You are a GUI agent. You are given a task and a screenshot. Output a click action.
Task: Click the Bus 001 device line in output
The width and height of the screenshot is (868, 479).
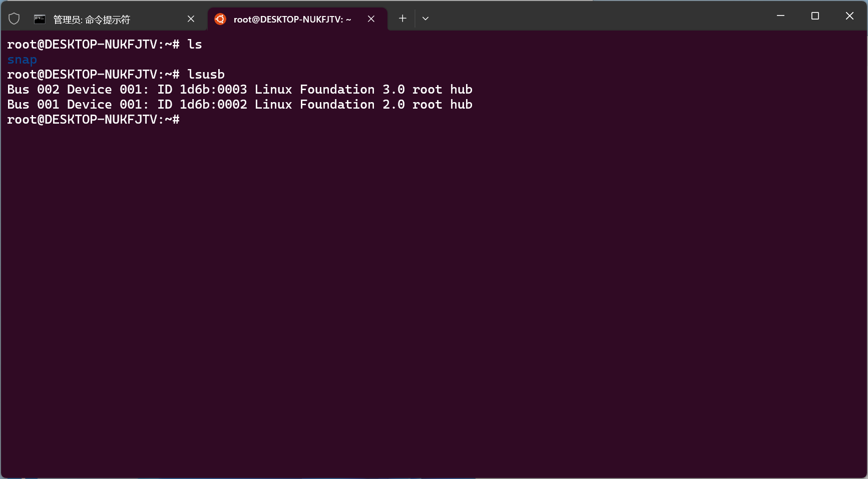click(239, 104)
